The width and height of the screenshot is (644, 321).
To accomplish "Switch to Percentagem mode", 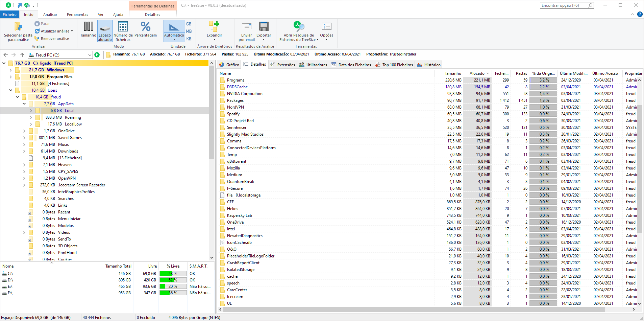I will click(x=146, y=30).
